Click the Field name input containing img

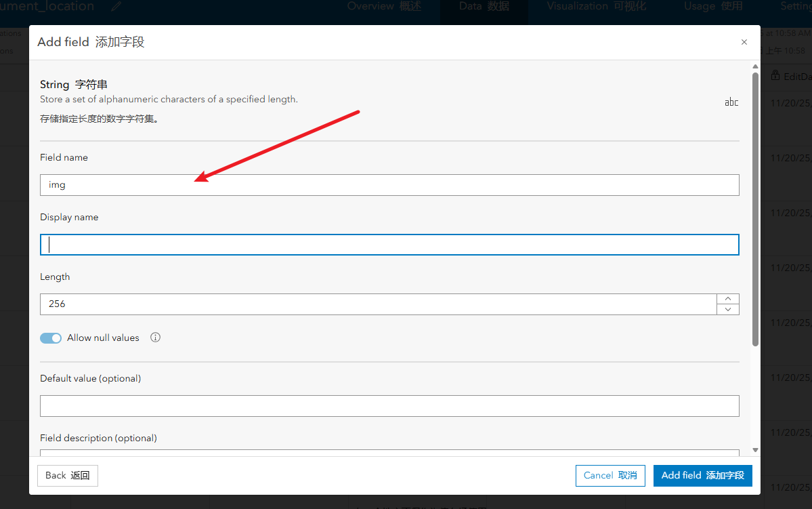pyautogui.click(x=389, y=185)
